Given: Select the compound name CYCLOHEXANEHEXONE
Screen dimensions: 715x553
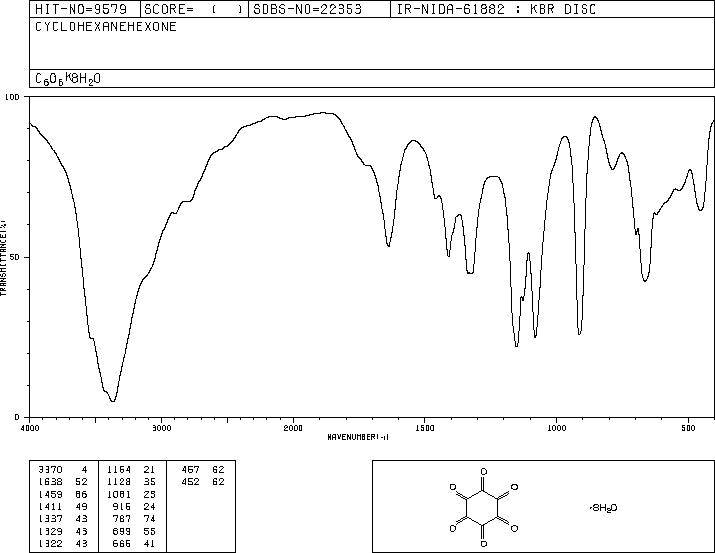Looking at the screenshot, I should tap(106, 27).
